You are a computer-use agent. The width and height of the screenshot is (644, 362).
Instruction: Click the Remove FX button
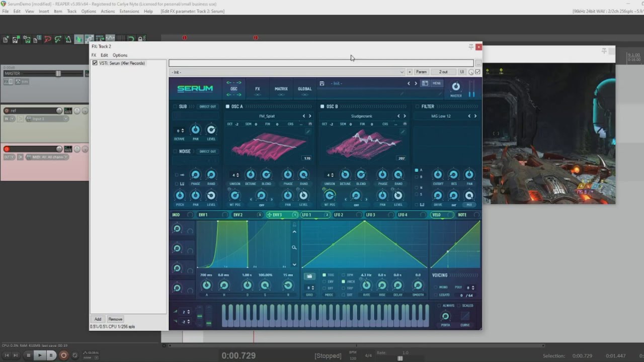pos(115,319)
